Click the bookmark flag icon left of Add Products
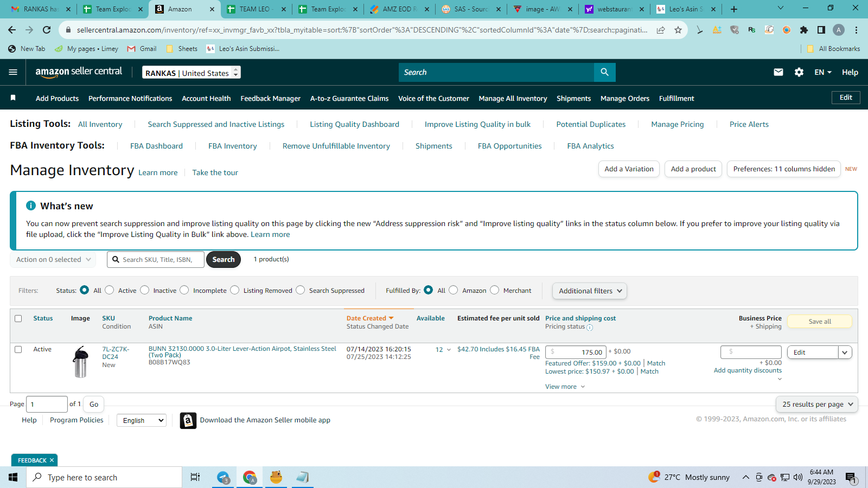This screenshot has height=488, width=868. pyautogui.click(x=13, y=98)
